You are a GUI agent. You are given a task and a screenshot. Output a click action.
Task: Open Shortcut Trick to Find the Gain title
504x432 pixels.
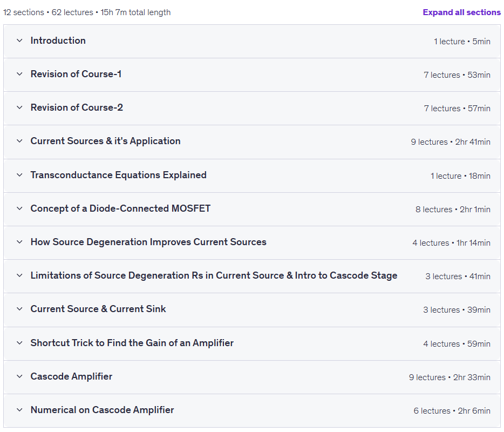click(x=132, y=343)
